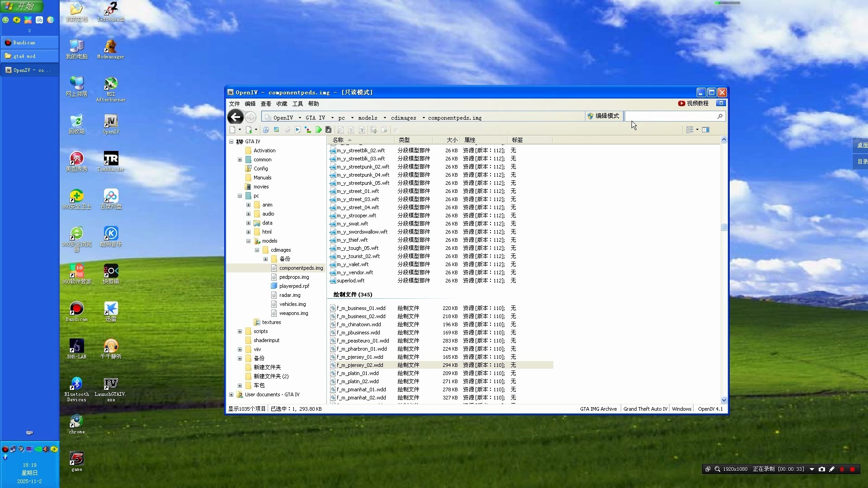Open the 文件 menu
Viewport: 868px width, 488px height.
pos(234,104)
